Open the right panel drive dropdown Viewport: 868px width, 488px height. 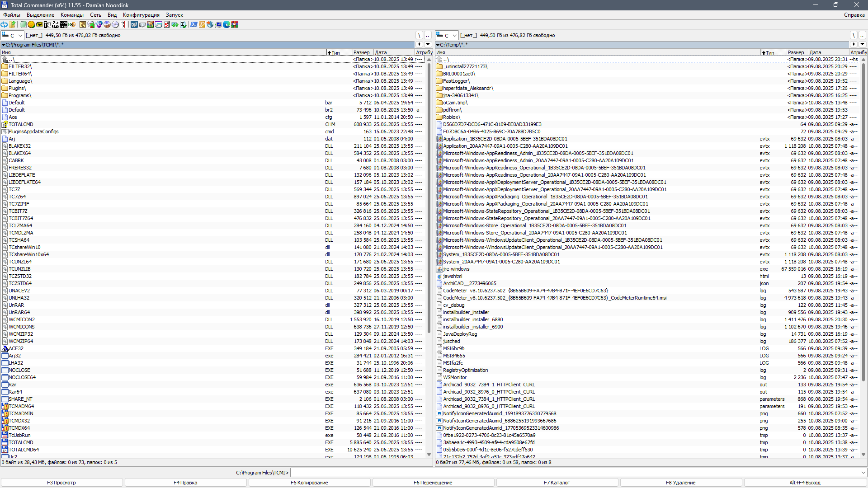447,35
